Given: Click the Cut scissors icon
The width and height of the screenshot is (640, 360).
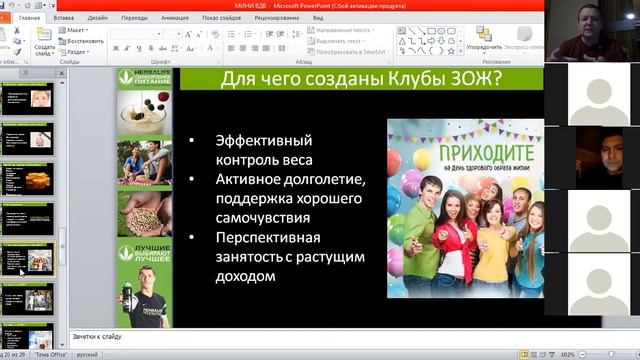Looking at the screenshot, I should click(17, 31).
